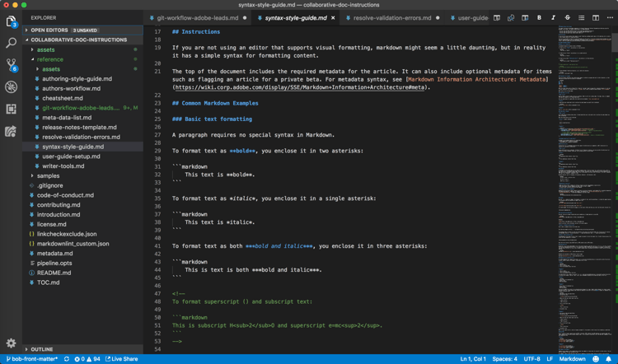Collapse the reference folder
Viewport: 618px width, 364px height.
(x=49, y=59)
